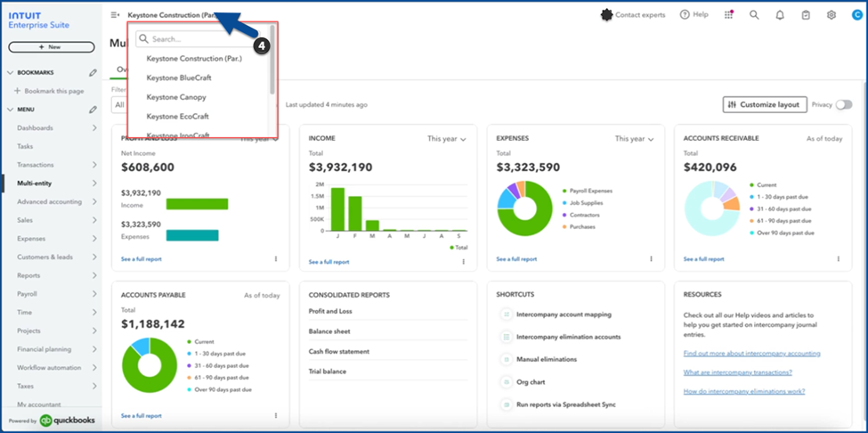Click Customize layout button
This screenshot has width=868, height=433.
tap(764, 104)
